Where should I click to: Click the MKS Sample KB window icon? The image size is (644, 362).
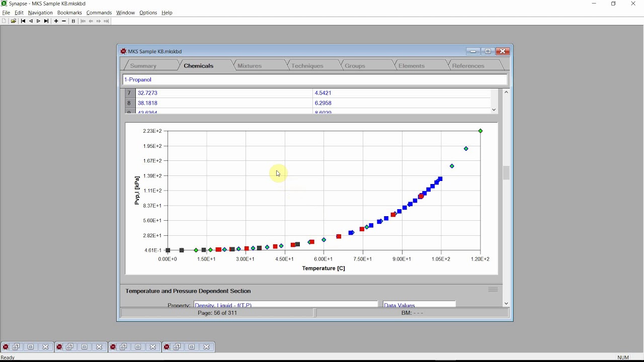point(123,51)
